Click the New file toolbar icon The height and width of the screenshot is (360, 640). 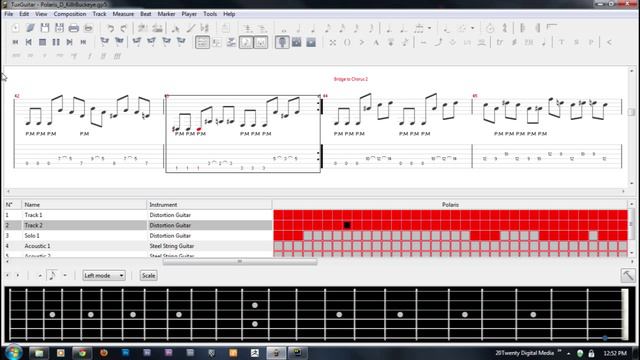(x=16, y=28)
